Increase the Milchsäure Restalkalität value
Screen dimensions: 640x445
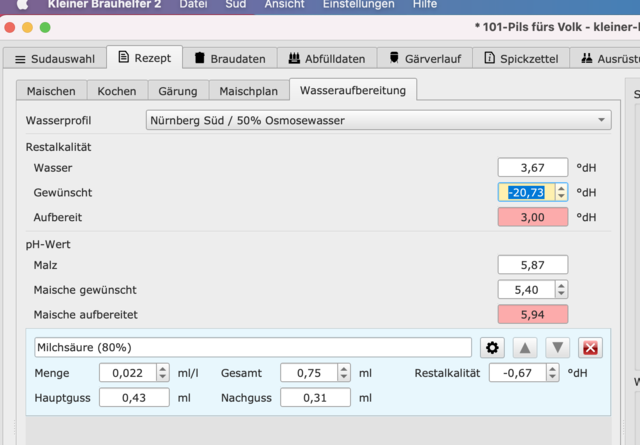coord(552,369)
